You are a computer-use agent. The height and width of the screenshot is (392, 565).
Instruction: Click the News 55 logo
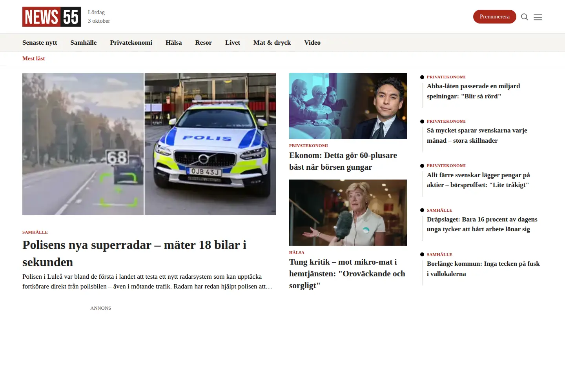click(x=52, y=16)
